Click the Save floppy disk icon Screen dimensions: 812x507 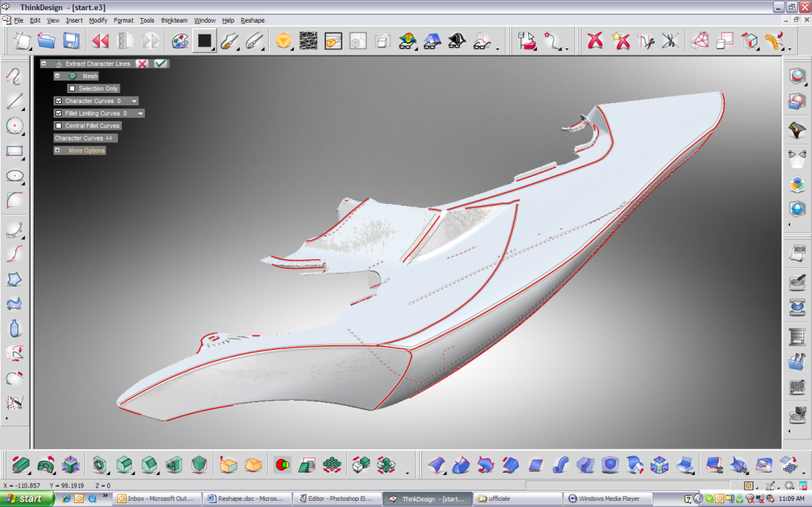click(71, 41)
